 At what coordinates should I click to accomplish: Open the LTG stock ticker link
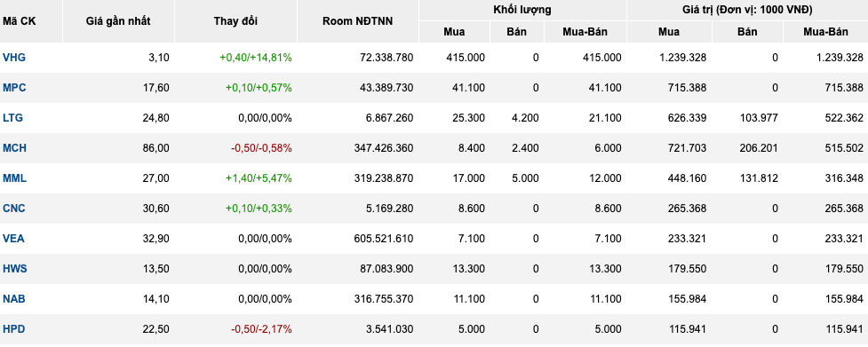click(x=12, y=118)
